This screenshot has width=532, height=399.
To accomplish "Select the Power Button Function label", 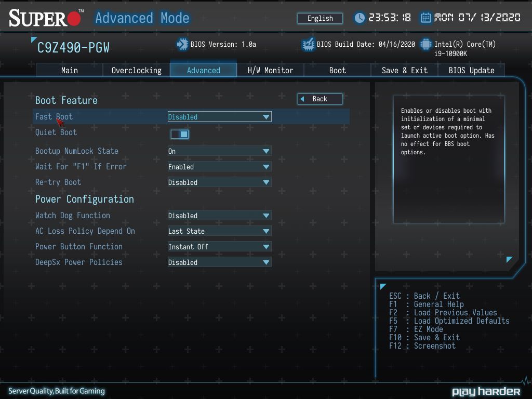I will pyautogui.click(x=79, y=246).
